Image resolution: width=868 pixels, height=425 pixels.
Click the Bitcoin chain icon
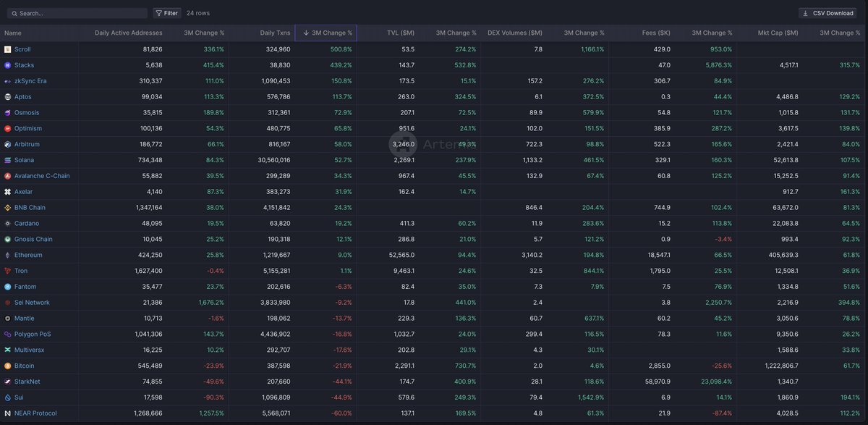(x=8, y=366)
